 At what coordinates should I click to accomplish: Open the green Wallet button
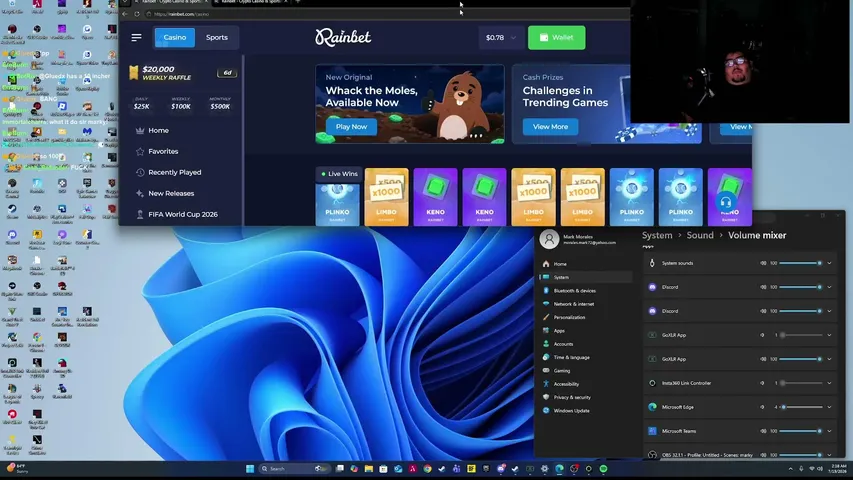(x=557, y=38)
